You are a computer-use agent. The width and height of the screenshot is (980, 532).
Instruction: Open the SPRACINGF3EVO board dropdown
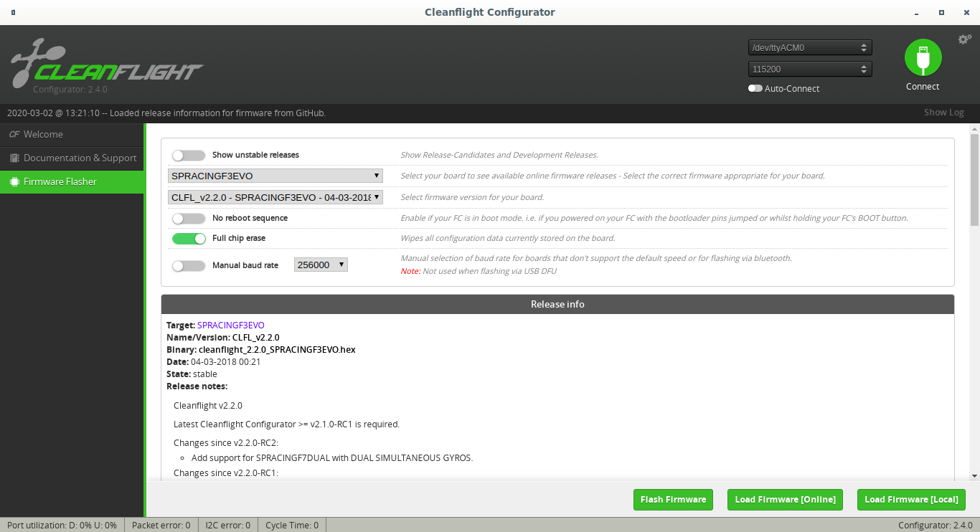[275, 176]
